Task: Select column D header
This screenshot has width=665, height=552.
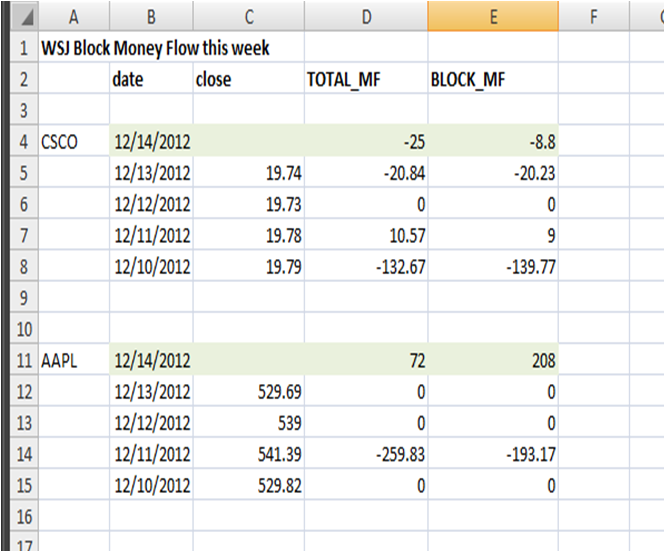Action: 366,16
